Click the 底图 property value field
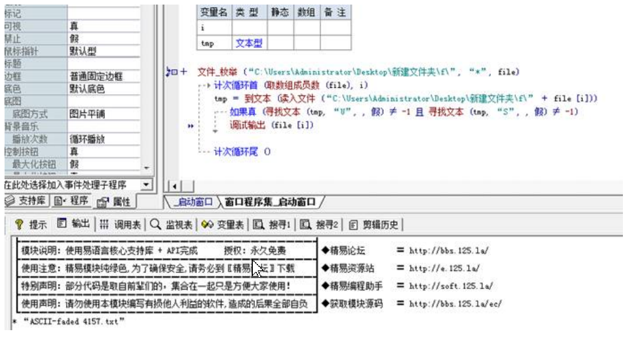644x341 pixels. coord(104,101)
